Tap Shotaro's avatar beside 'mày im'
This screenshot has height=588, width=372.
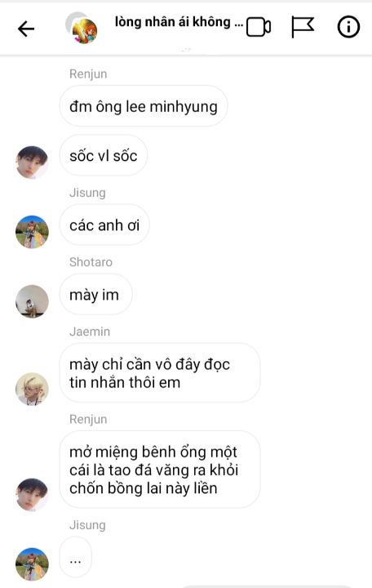[32, 301]
